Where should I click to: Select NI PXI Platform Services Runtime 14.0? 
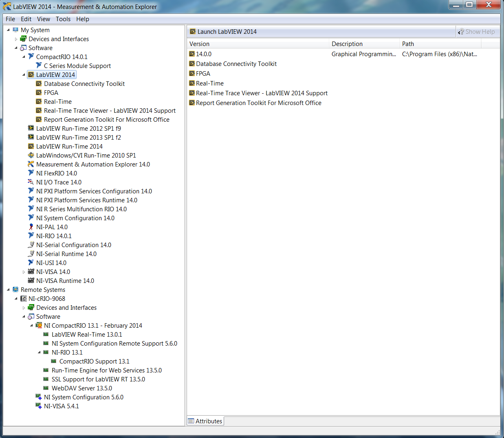click(x=87, y=200)
